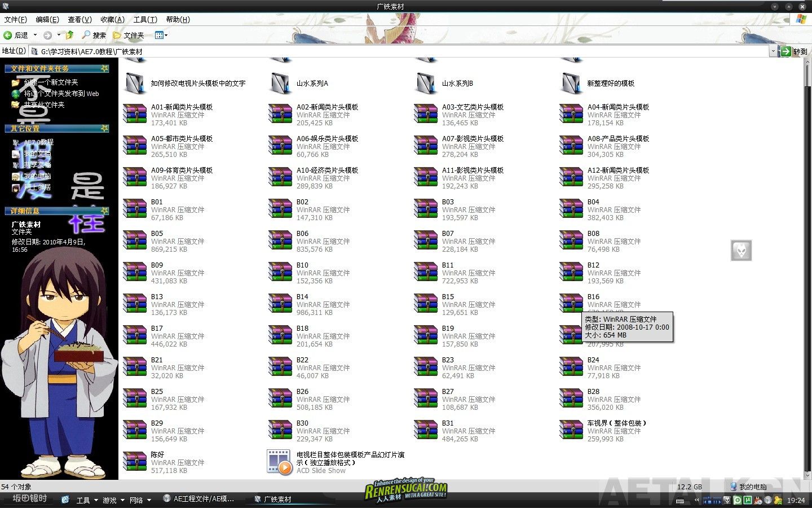Open the Favorites (收藏) menu
This screenshot has width=812, height=508.
pyautogui.click(x=112, y=19)
